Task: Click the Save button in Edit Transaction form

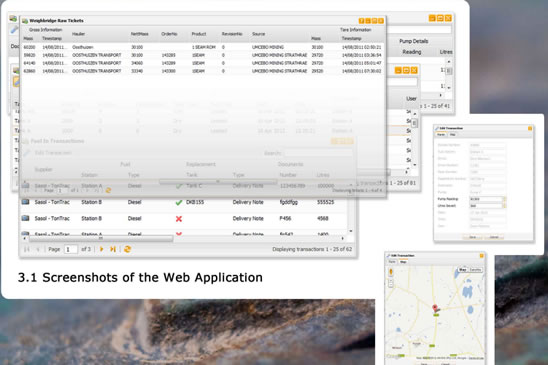Action: pos(473,237)
